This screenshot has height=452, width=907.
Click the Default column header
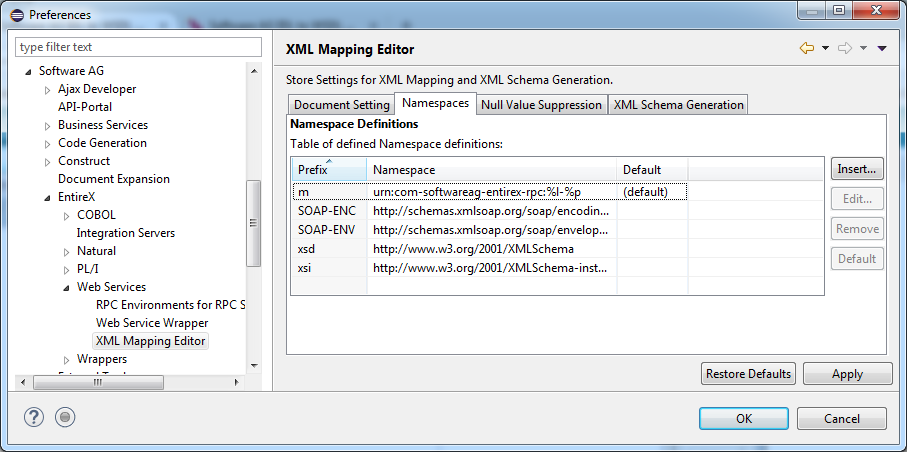(652, 170)
